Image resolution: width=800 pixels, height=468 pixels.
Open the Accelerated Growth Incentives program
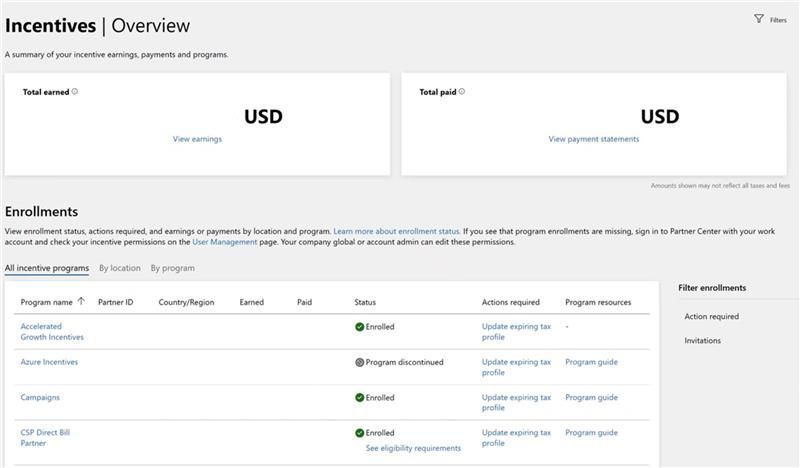(x=52, y=332)
